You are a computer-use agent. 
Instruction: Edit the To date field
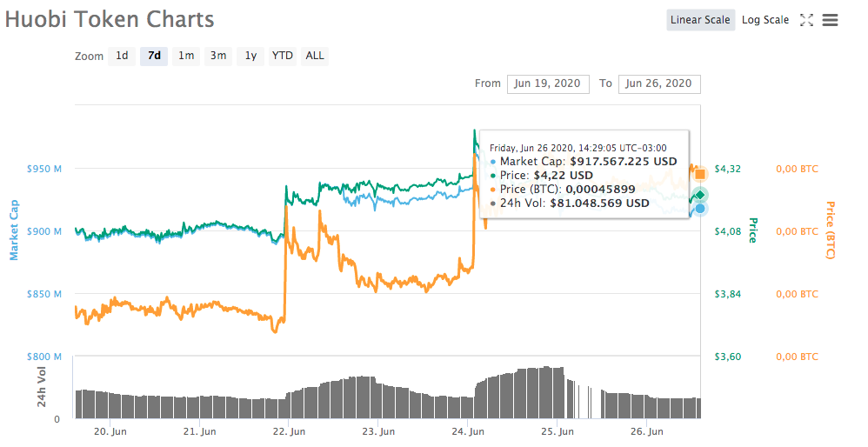coord(658,83)
